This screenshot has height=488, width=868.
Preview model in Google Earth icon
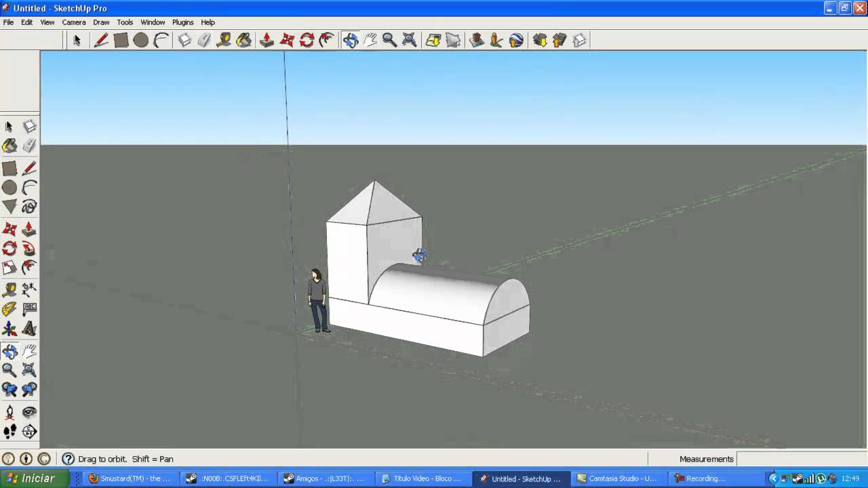click(516, 40)
